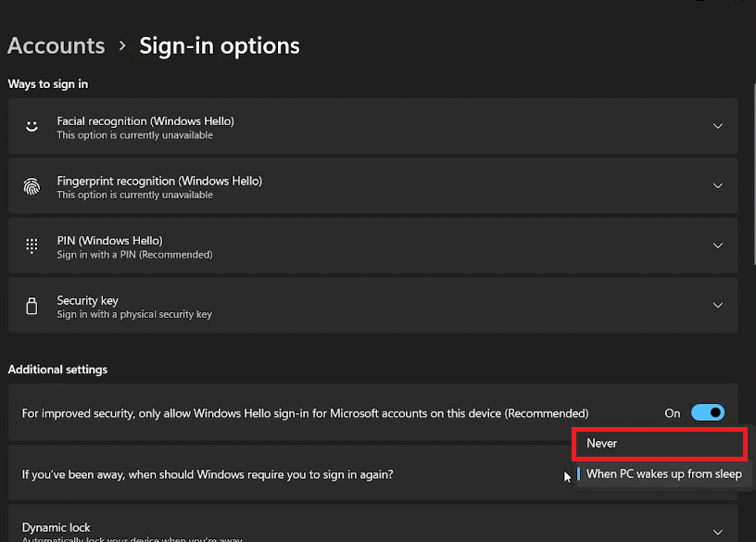Click the Security key USB icon
756x542 pixels.
coord(31,306)
